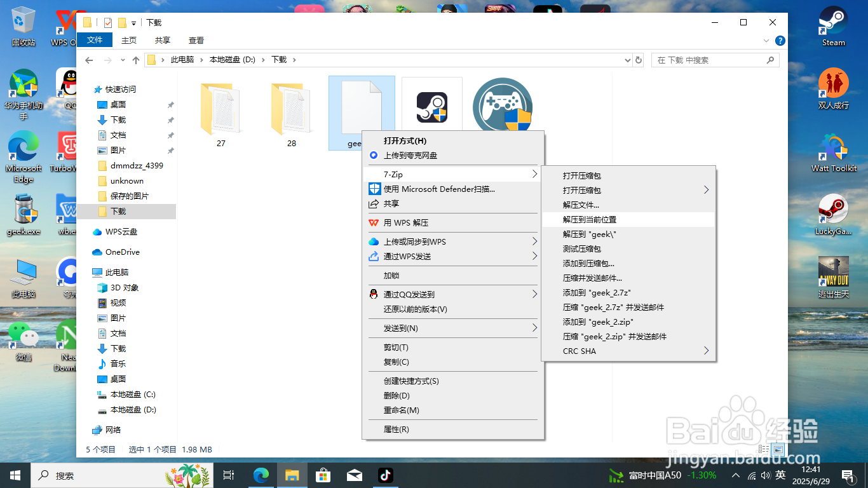Screen dimensions: 868x488
Task: Switch to the 查看 ribbon tab
Action: coord(196,40)
